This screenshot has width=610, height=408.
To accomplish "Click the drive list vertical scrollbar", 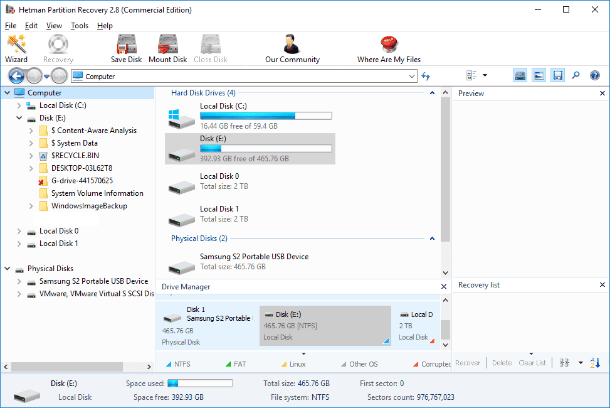I will coord(445,169).
